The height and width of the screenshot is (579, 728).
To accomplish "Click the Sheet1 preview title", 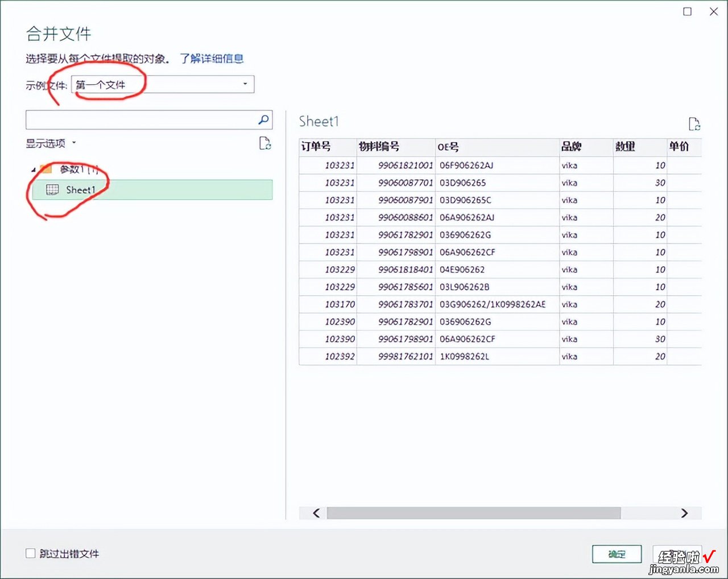I will coord(318,121).
